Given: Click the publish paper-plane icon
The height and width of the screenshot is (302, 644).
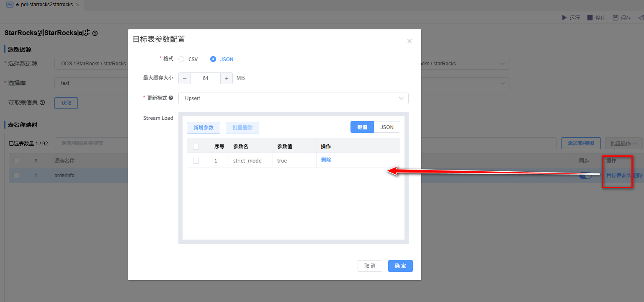Looking at the screenshot, I should tap(641, 18).
